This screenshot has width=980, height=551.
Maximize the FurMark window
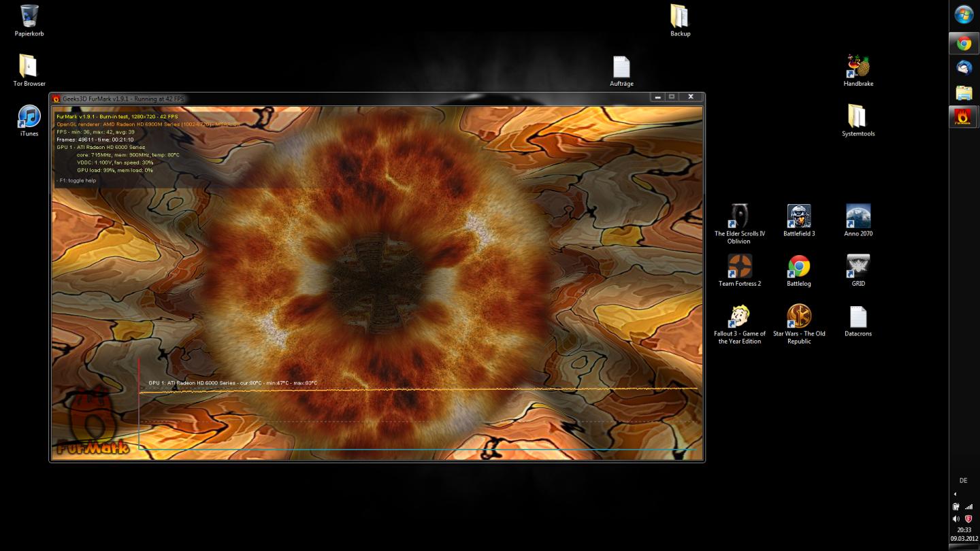pyautogui.click(x=672, y=97)
